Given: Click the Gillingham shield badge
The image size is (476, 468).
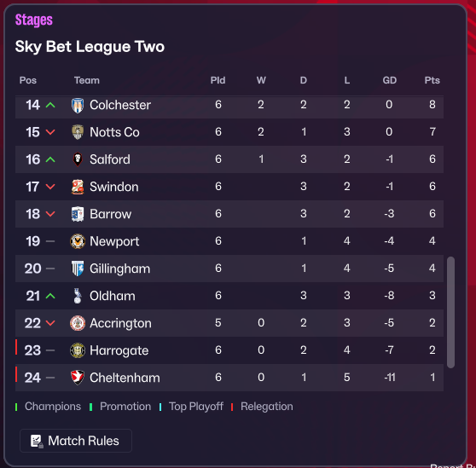Looking at the screenshot, I should pos(78,269).
